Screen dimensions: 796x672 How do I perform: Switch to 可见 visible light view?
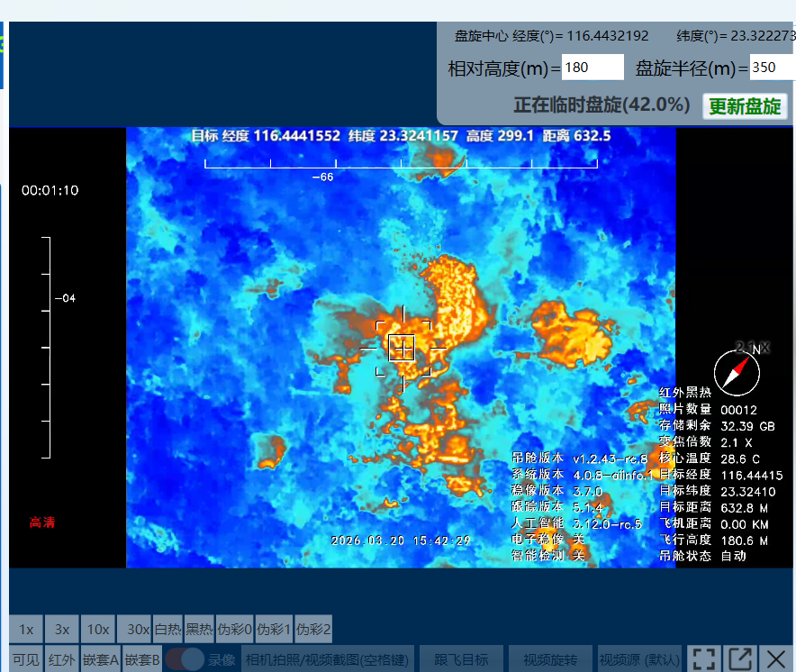pyautogui.click(x=27, y=659)
